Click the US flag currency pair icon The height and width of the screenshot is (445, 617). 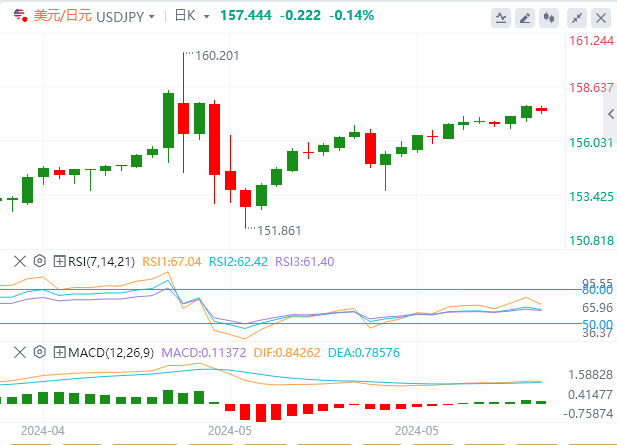coord(20,15)
